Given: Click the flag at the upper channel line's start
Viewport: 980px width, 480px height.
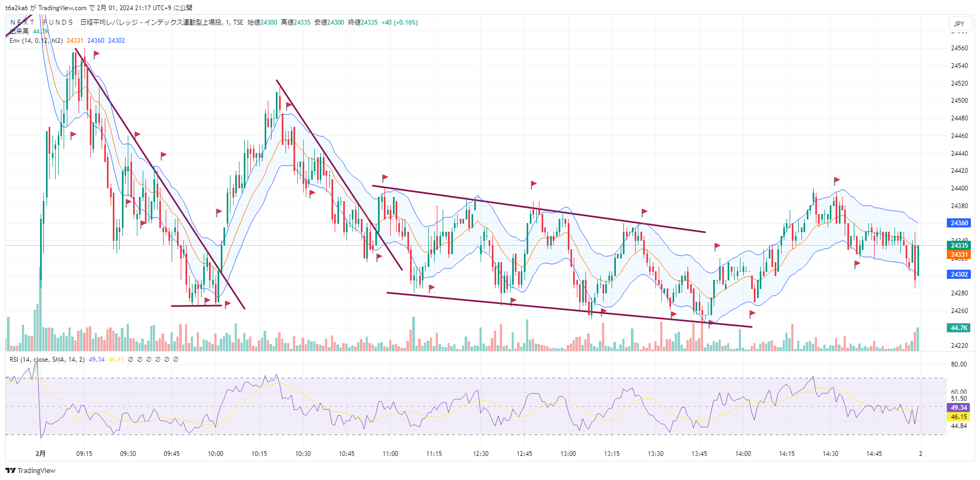Looking at the screenshot, I should [x=384, y=178].
